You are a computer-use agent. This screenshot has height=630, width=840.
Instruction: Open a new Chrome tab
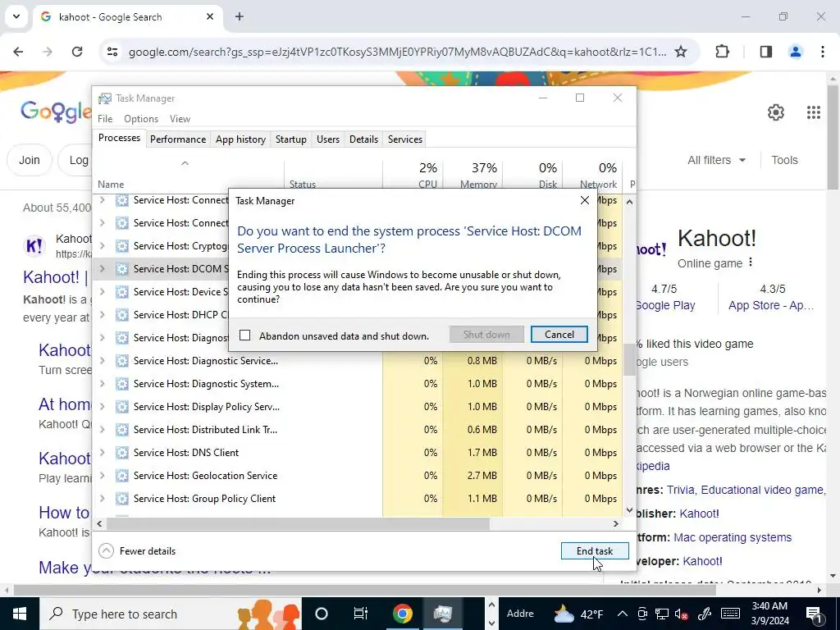[x=240, y=16]
